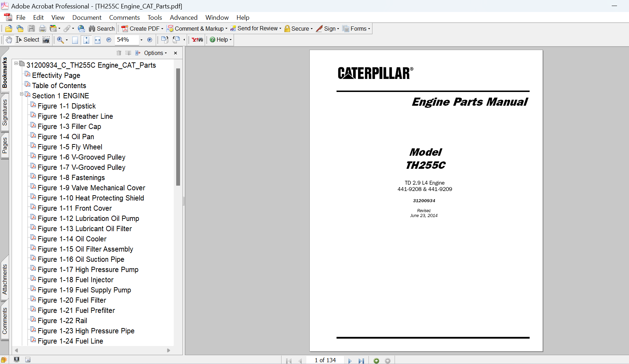Screen dimensions: 629x364
Task: Click the Fit Page icon
Action: point(86,40)
